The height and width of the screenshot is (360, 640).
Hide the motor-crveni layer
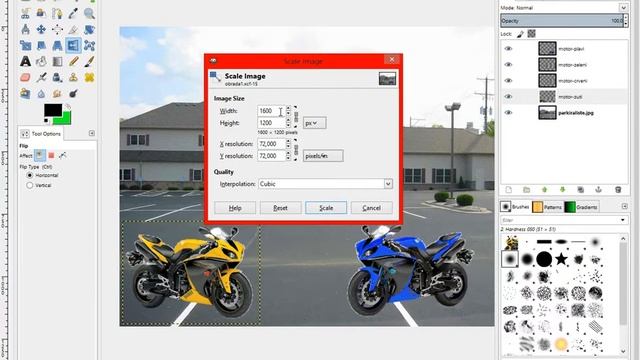[x=508, y=80]
